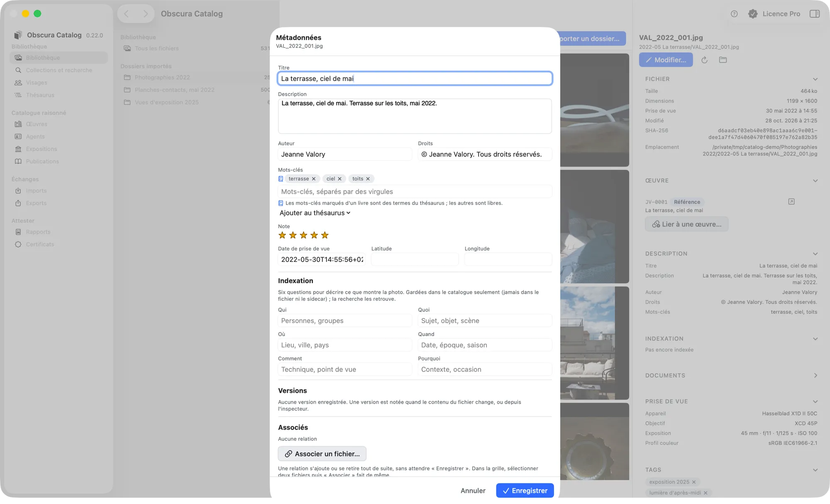Click the Latitude field
830x504 pixels.
coord(415,259)
